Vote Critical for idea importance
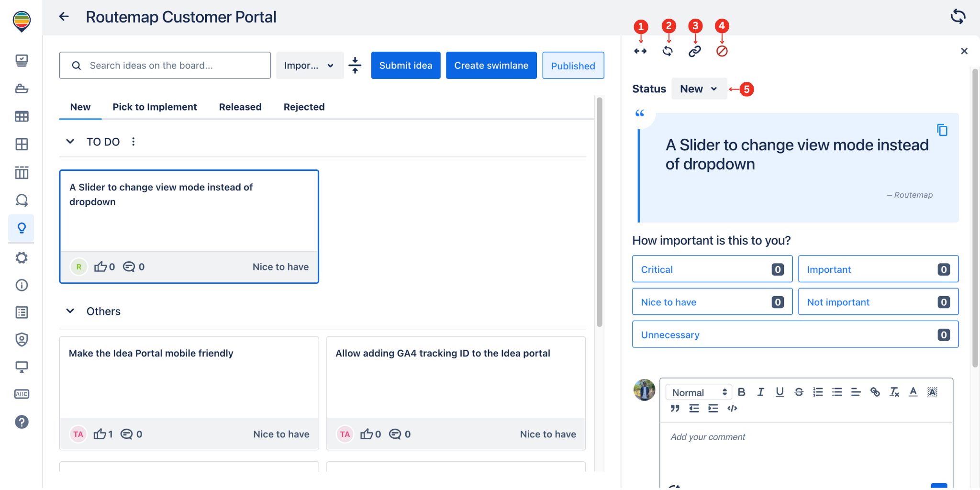980x490 pixels. (x=712, y=269)
